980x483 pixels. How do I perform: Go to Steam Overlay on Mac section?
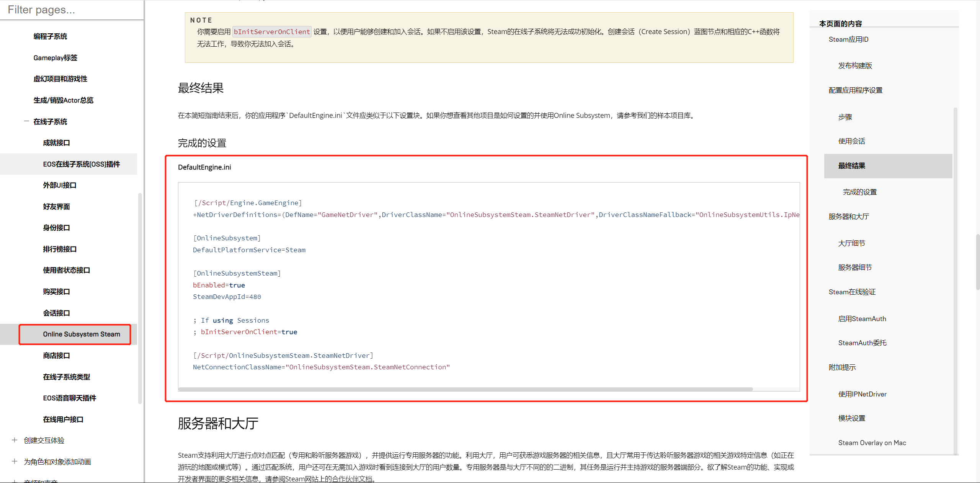[872, 443]
